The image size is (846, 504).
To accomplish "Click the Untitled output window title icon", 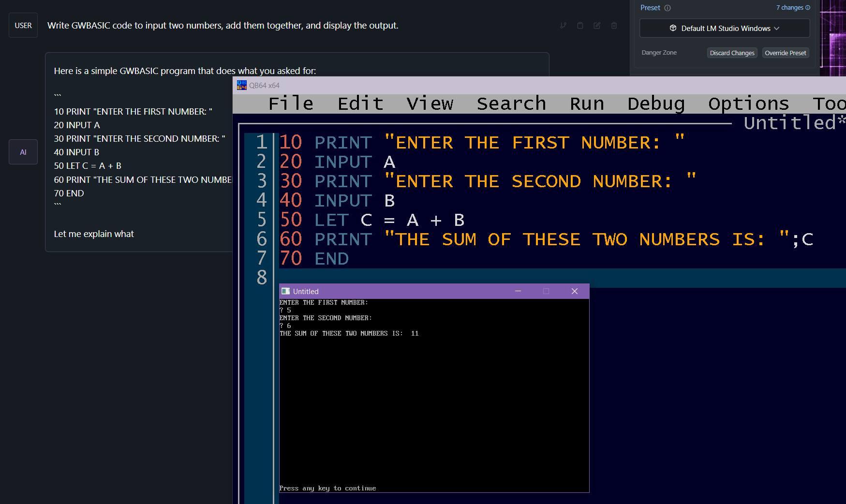I will tap(285, 291).
